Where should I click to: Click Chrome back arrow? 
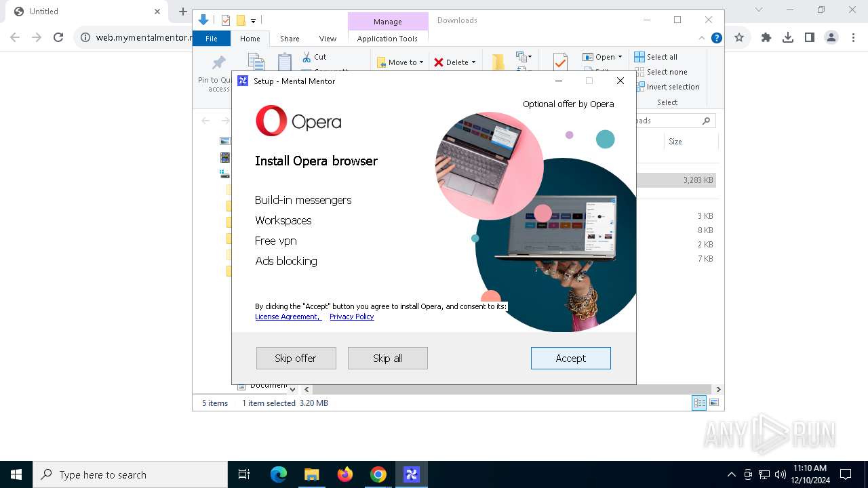[15, 37]
